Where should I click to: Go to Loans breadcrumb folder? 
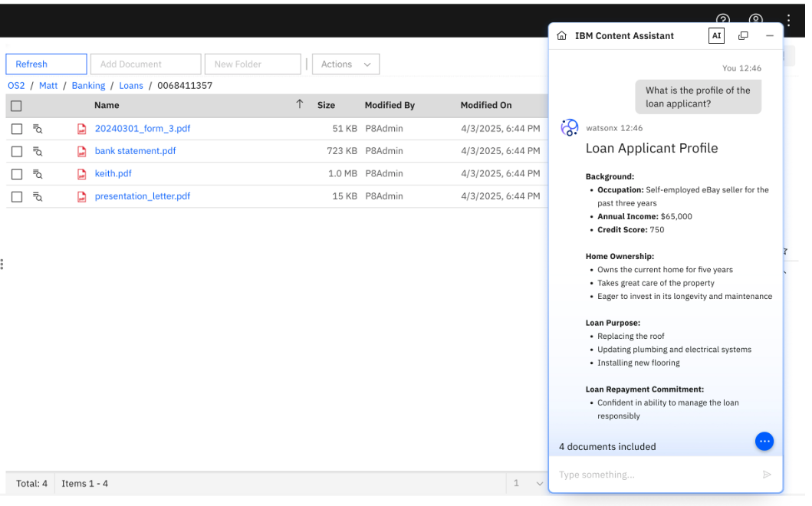tap(130, 86)
